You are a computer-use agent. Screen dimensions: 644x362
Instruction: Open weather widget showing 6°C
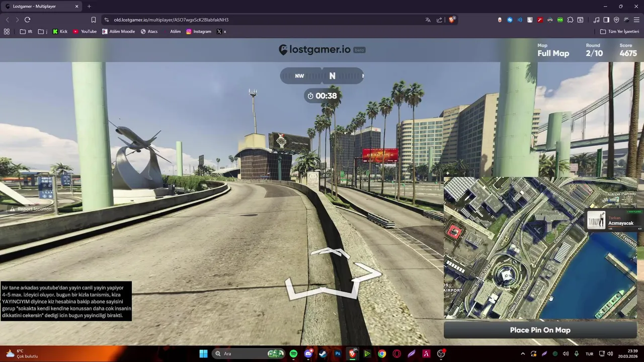pos(21,353)
